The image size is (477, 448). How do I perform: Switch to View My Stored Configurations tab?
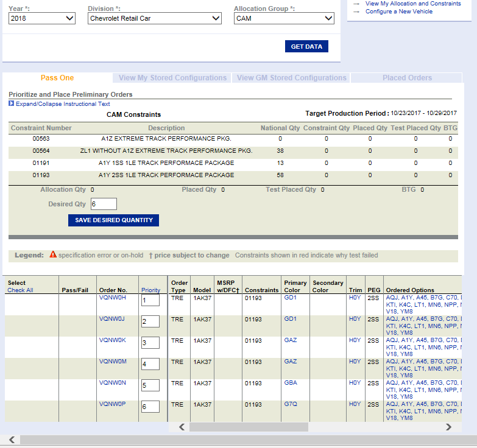(172, 78)
